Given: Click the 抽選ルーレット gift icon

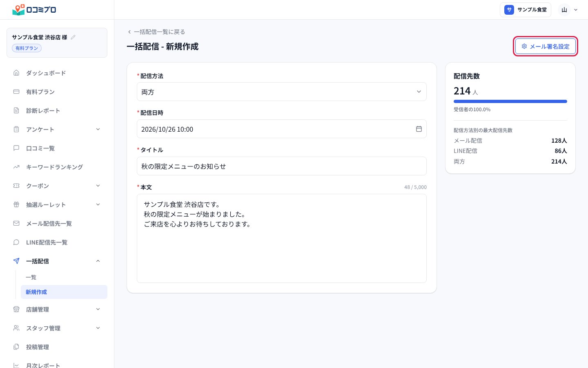Looking at the screenshot, I should [x=16, y=204].
